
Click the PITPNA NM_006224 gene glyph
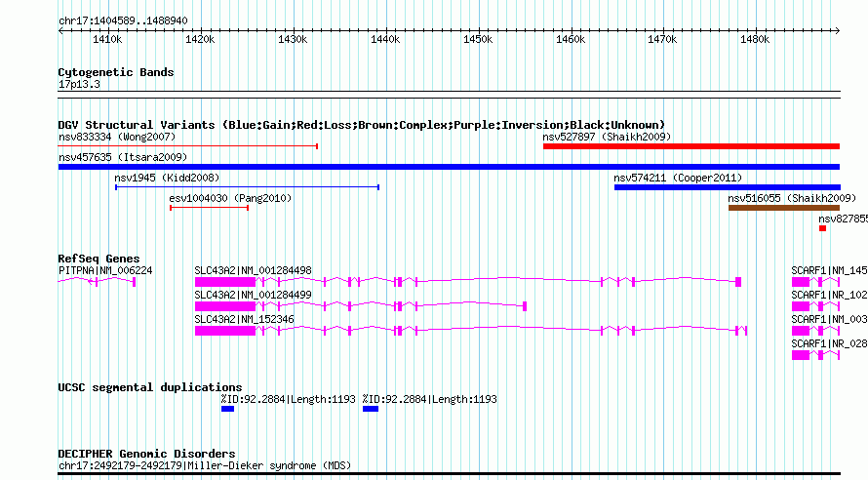point(97,282)
